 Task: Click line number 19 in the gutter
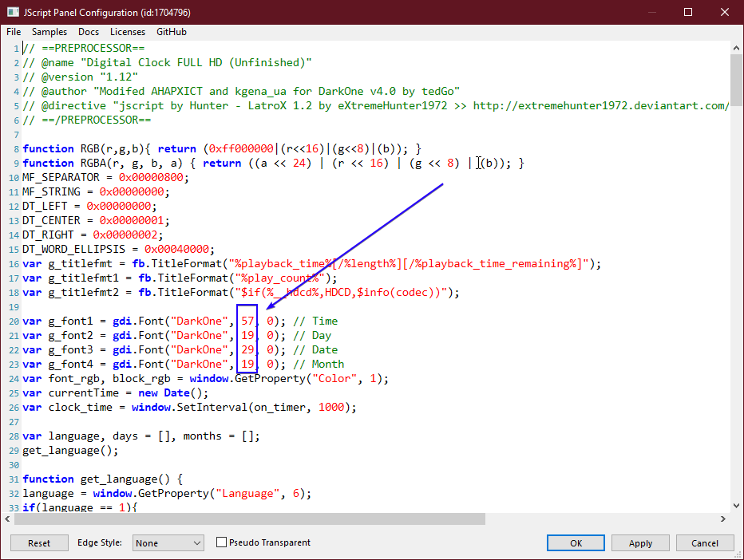click(x=14, y=307)
